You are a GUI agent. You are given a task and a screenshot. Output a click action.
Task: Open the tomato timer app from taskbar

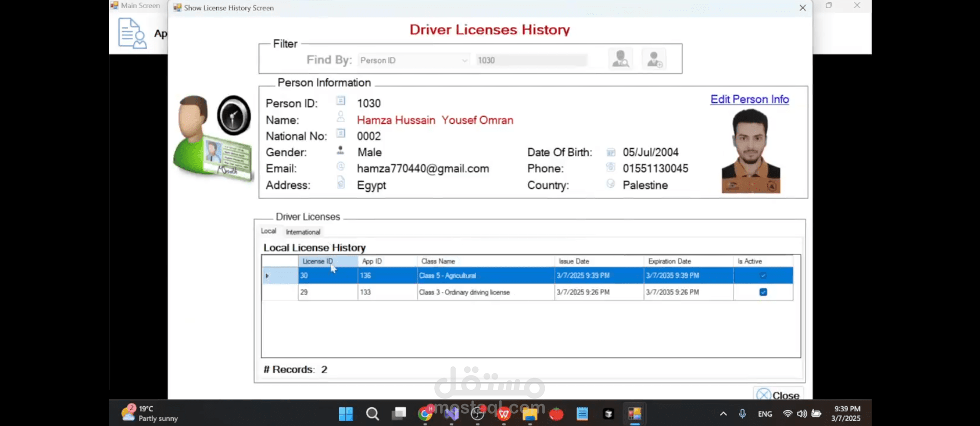click(556, 414)
